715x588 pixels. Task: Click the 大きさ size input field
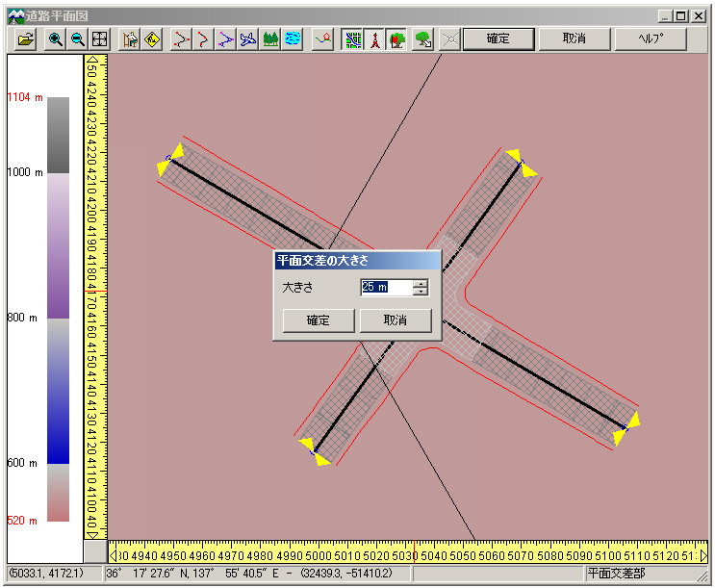click(387, 288)
